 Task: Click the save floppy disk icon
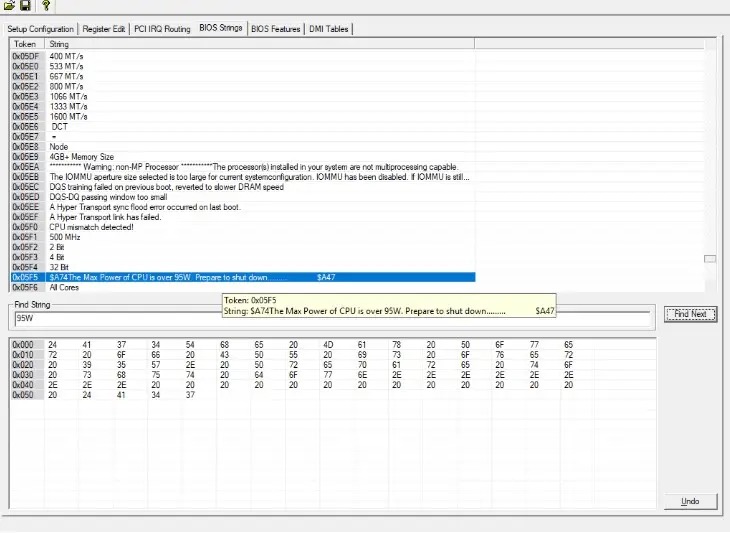(x=25, y=5)
